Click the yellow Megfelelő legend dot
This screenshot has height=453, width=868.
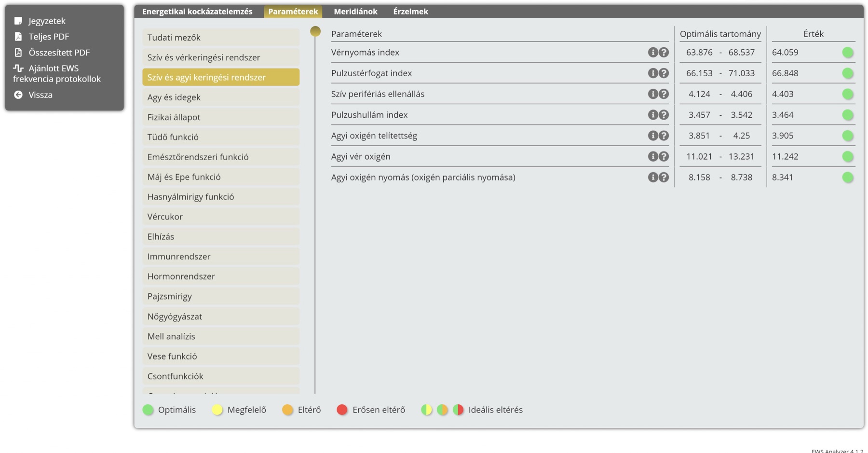(x=217, y=410)
